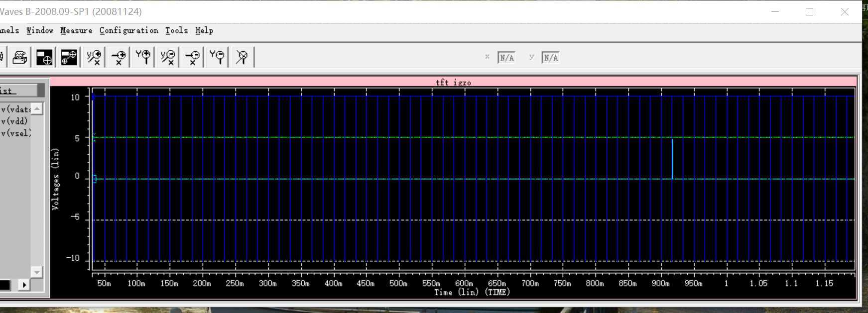
Task: Click the signal list scroll-down arrow
Action: (37, 272)
